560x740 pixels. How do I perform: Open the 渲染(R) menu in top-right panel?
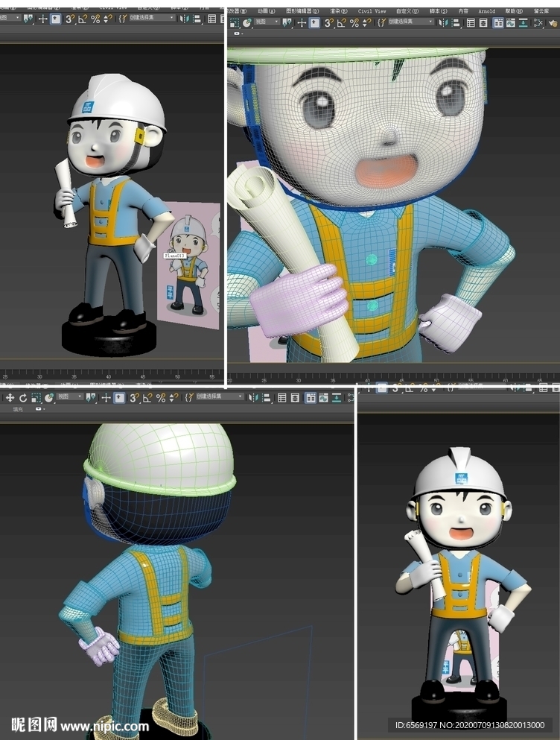339,11
